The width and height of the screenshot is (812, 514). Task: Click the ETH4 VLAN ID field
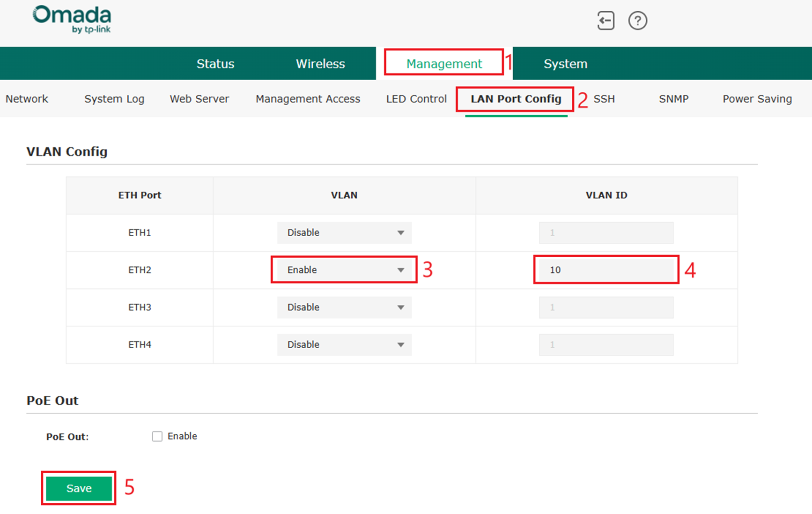(x=606, y=344)
